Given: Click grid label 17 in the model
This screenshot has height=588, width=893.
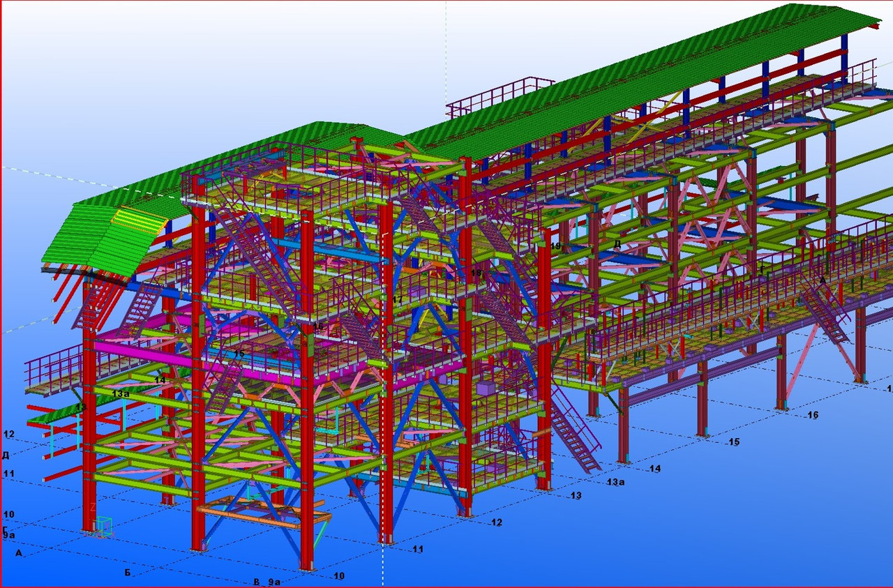Looking at the screenshot, I should click(x=398, y=299).
